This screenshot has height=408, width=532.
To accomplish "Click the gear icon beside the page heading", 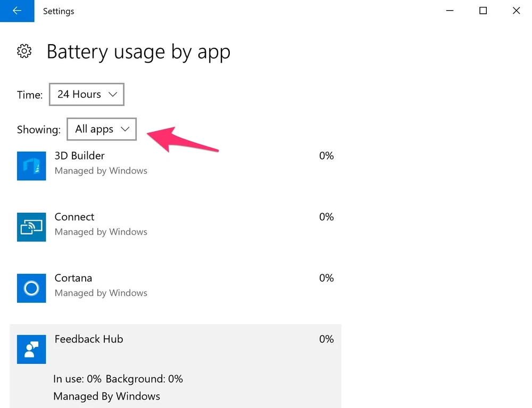I will coord(24,52).
